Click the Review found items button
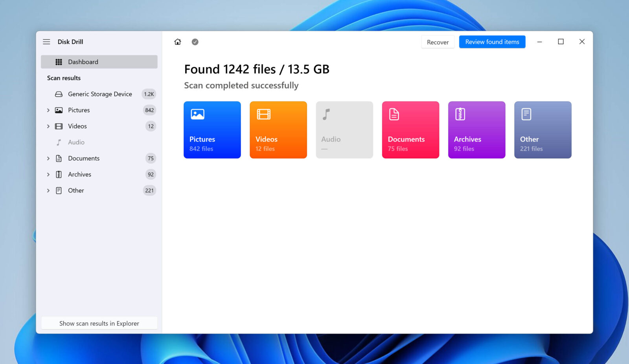Screen dimensions: 629x364 click(x=492, y=42)
